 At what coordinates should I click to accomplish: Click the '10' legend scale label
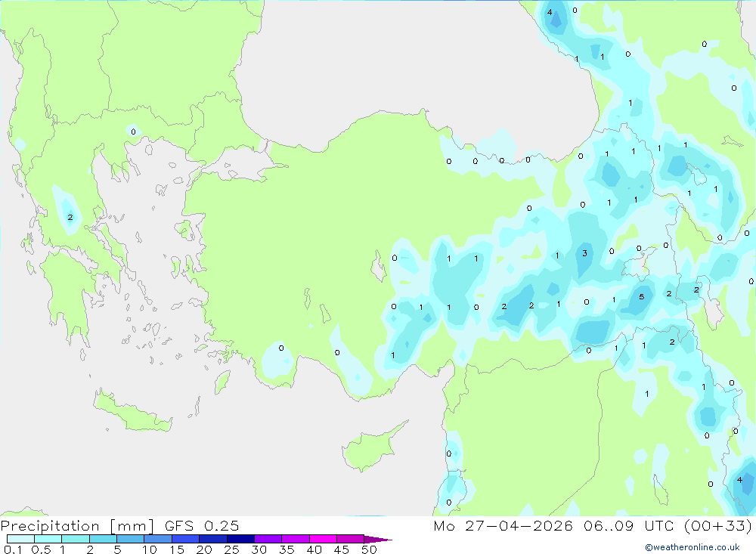(x=150, y=549)
